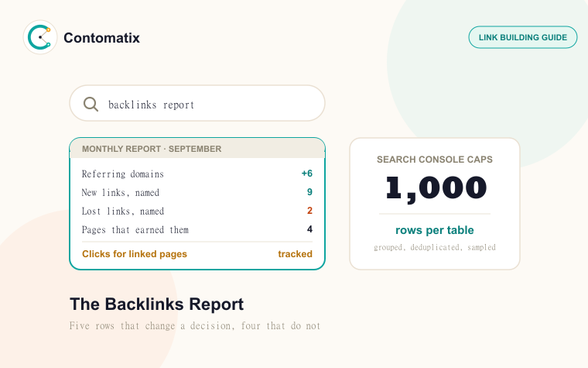The image size is (588, 368).
Task: Click the Contomatix brand name
Action: pos(101,38)
